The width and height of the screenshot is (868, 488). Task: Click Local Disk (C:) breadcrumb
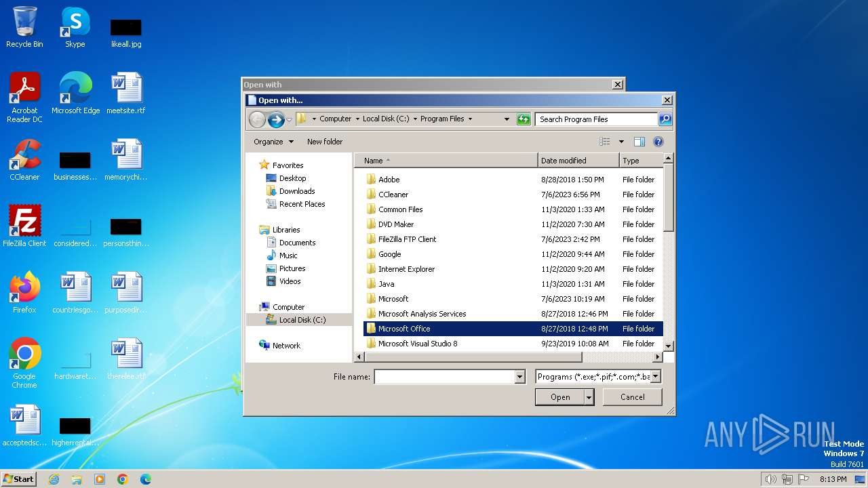[x=385, y=119]
